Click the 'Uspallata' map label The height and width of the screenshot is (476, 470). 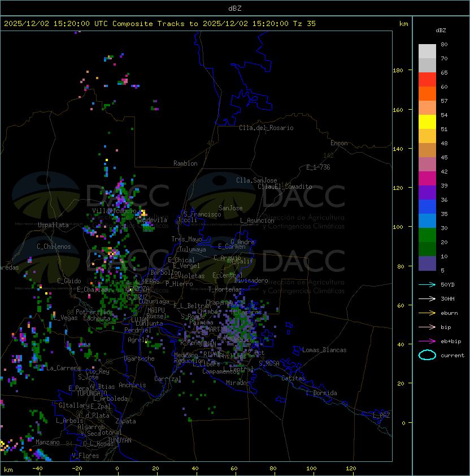tap(53, 225)
